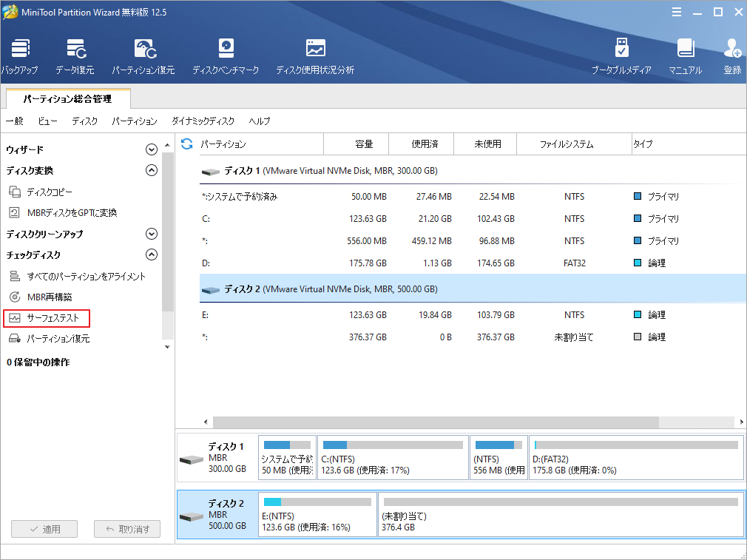Launch データ復元 from the toolbar
Viewport: 747px width, 560px height.
(x=75, y=57)
